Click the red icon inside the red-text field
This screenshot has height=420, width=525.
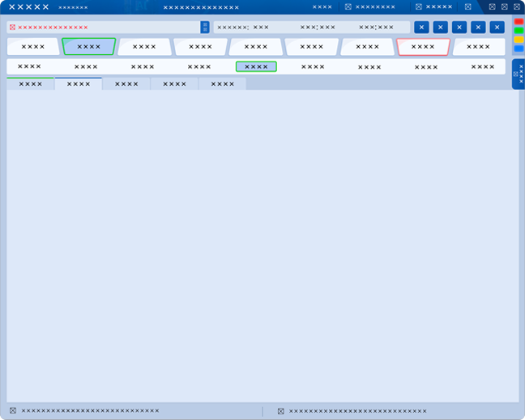[x=12, y=27]
